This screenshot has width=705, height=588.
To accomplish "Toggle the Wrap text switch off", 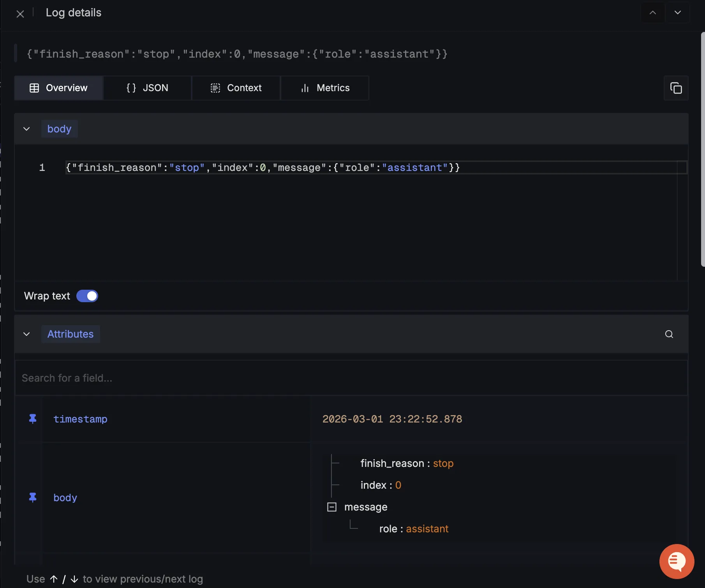I will (x=87, y=296).
